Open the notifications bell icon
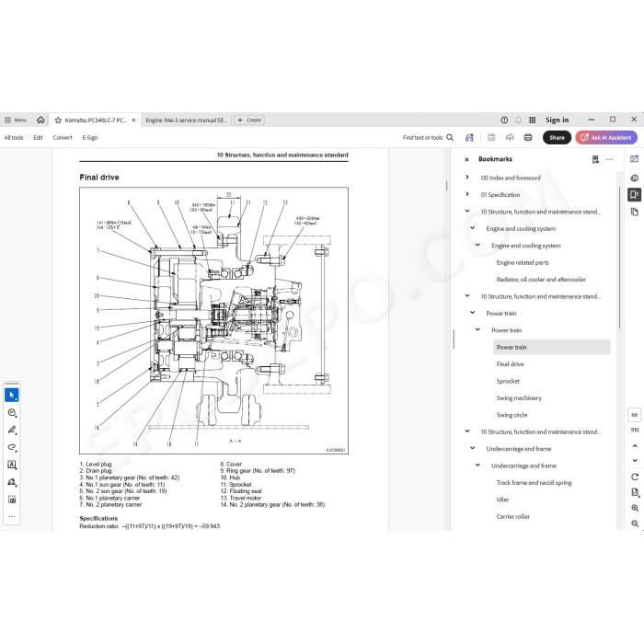The image size is (644, 644). (518, 120)
